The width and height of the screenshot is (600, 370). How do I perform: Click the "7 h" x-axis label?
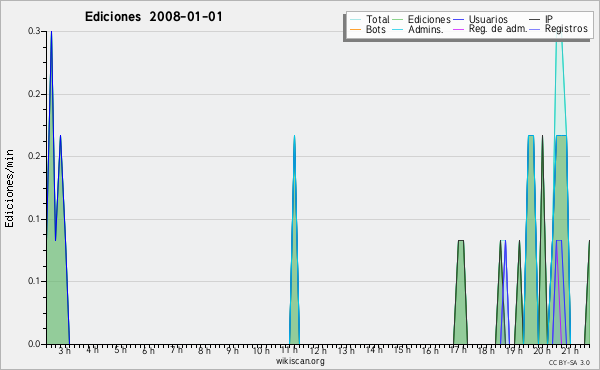click(x=176, y=350)
